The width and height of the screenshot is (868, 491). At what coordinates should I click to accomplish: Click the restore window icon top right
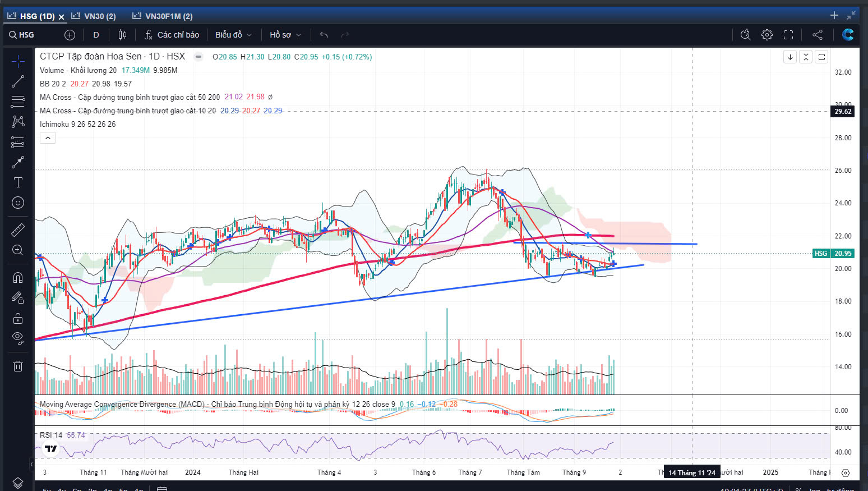pyautogui.click(x=851, y=16)
